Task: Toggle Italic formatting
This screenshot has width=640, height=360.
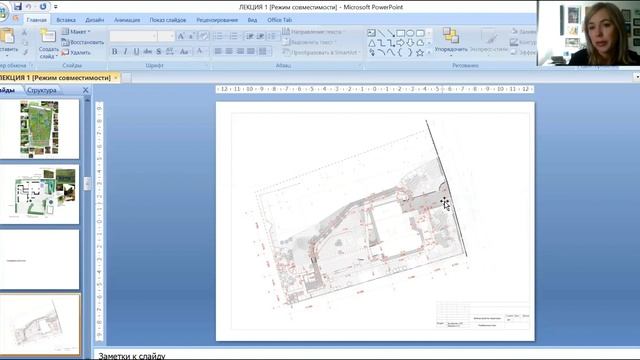Action: click(x=125, y=51)
